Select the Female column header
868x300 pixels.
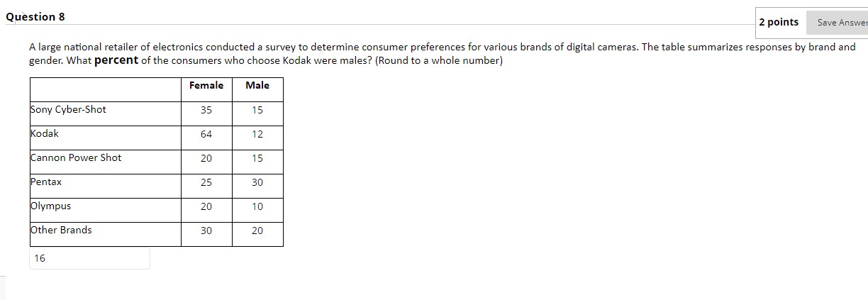(x=206, y=86)
